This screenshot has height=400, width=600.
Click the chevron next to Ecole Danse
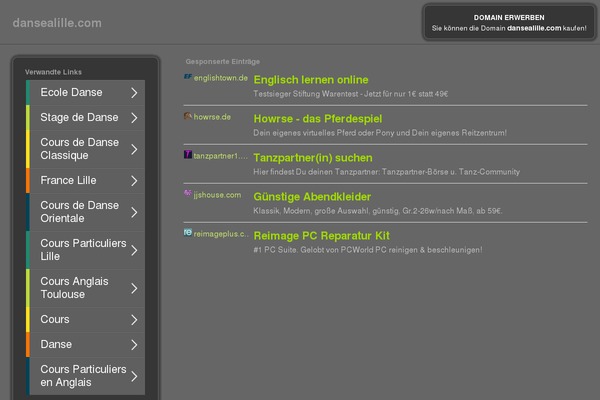(134, 93)
